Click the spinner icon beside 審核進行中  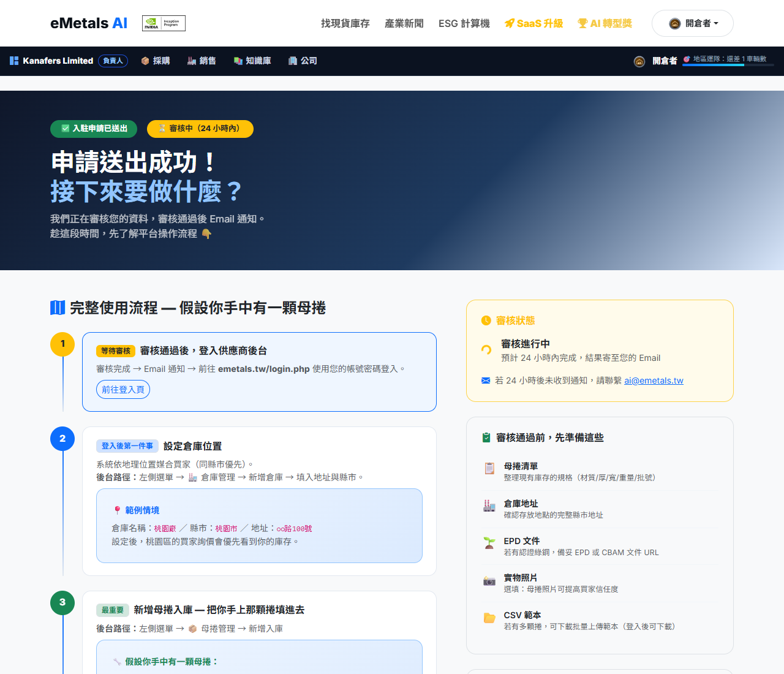point(486,350)
